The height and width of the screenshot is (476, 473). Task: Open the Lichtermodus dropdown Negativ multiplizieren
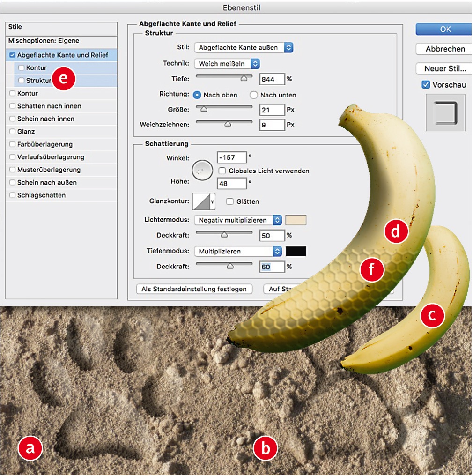click(x=238, y=220)
